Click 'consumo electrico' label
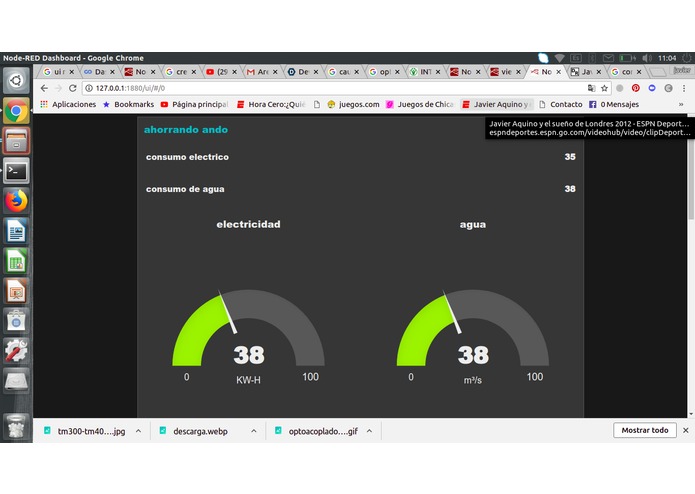 187,157
